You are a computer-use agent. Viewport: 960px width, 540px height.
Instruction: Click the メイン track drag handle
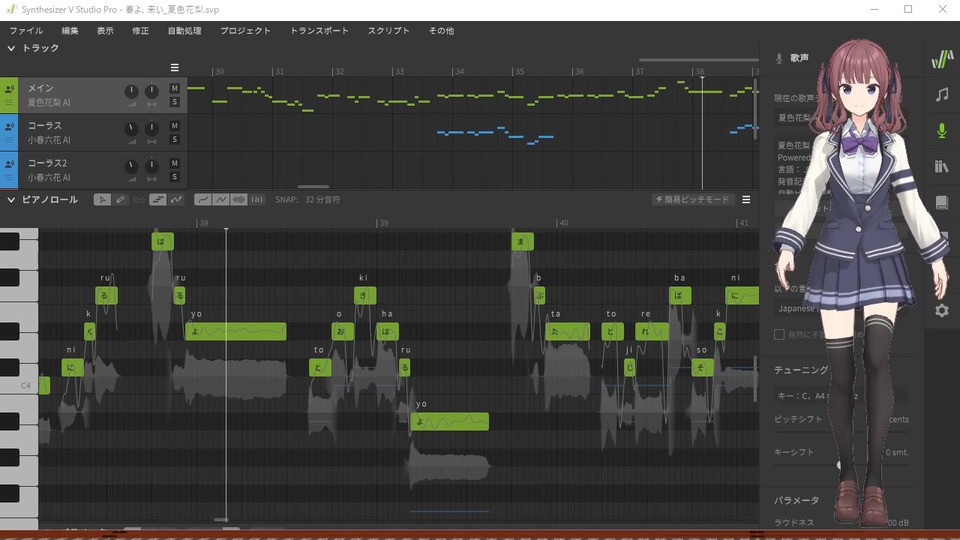tap(9, 103)
